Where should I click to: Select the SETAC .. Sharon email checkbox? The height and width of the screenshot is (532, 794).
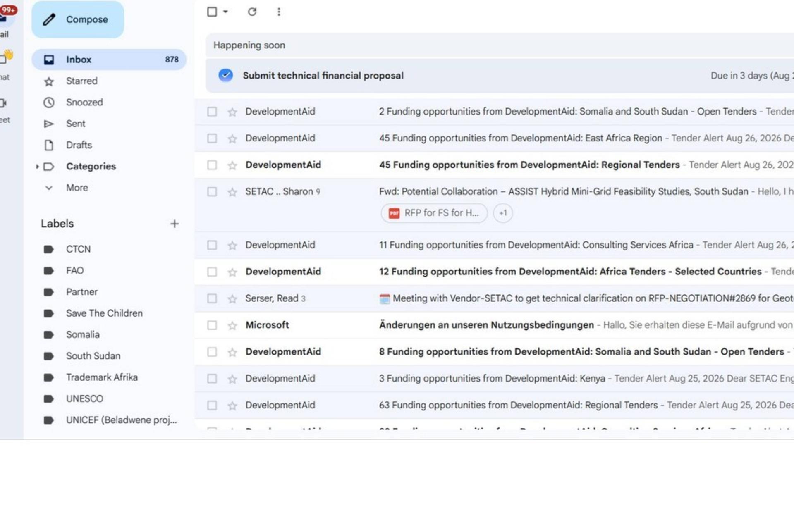[212, 192]
